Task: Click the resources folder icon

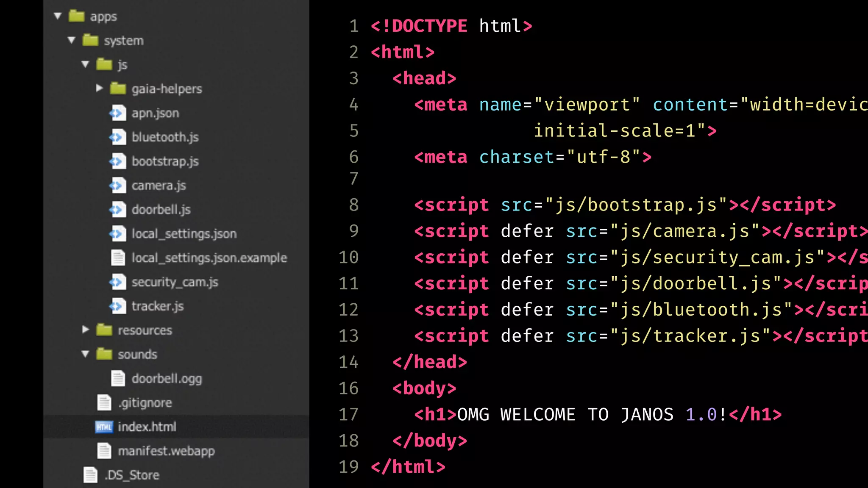Action: 104,330
